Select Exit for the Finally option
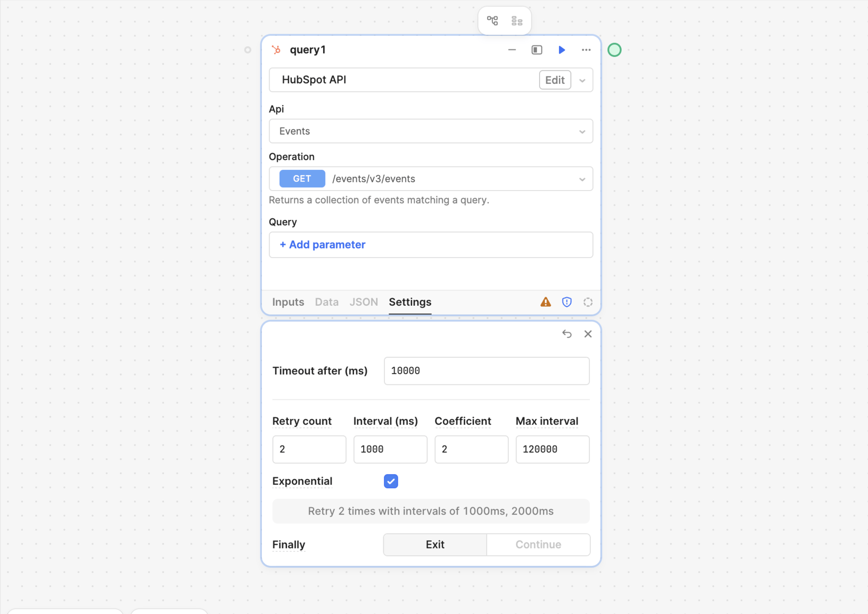This screenshot has height=614, width=868. point(435,545)
